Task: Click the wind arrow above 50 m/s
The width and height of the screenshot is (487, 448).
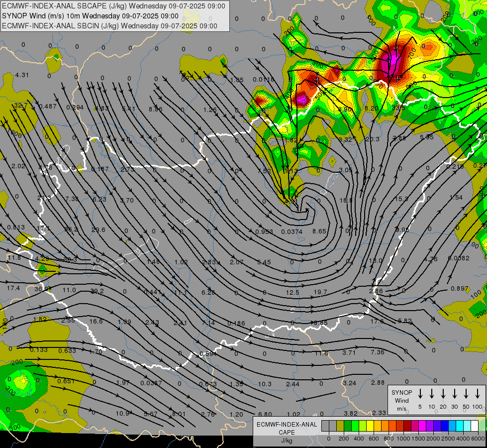Action: tap(466, 393)
